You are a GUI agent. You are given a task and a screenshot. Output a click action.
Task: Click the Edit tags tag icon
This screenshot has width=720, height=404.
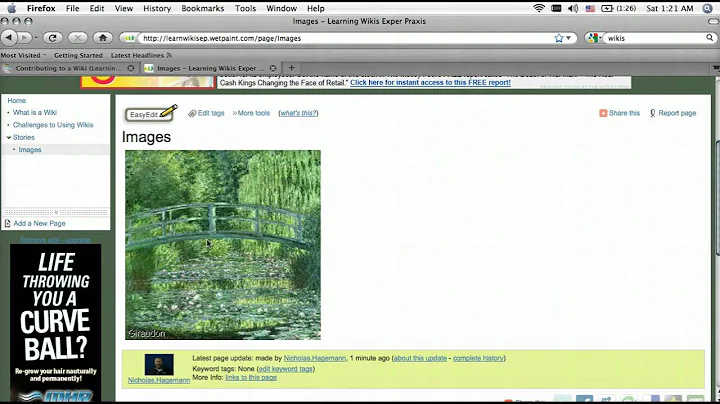tap(192, 113)
